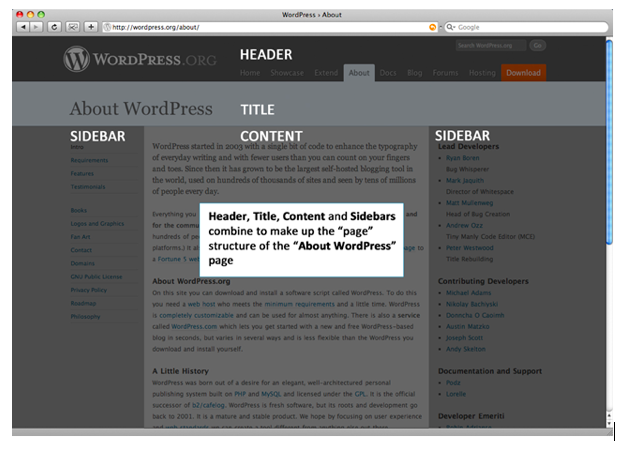Open the Privacy Policy link
The width and height of the screenshot is (635, 458).
[89, 290]
